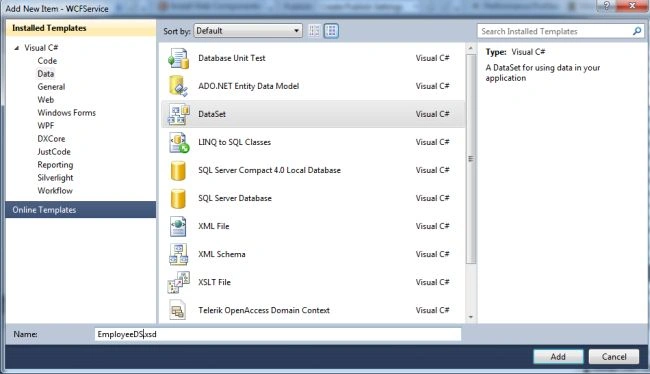650x374 pixels.
Task: Collapse the Visual C# tree node
Action: (x=17, y=48)
